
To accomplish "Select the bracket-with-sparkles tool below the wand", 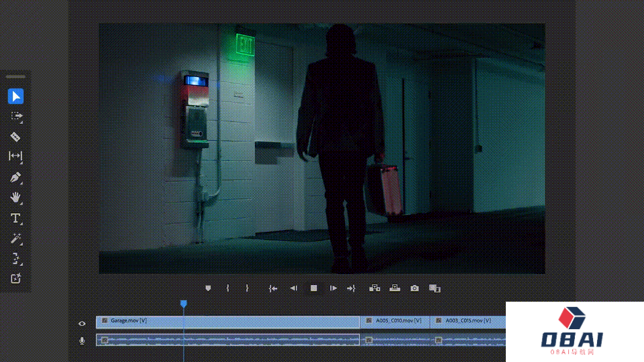I will point(15,259).
